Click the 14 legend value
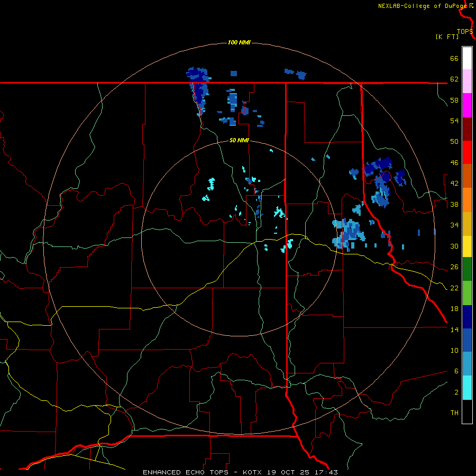Image resolution: width=476 pixels, height=476 pixels. 454,329
